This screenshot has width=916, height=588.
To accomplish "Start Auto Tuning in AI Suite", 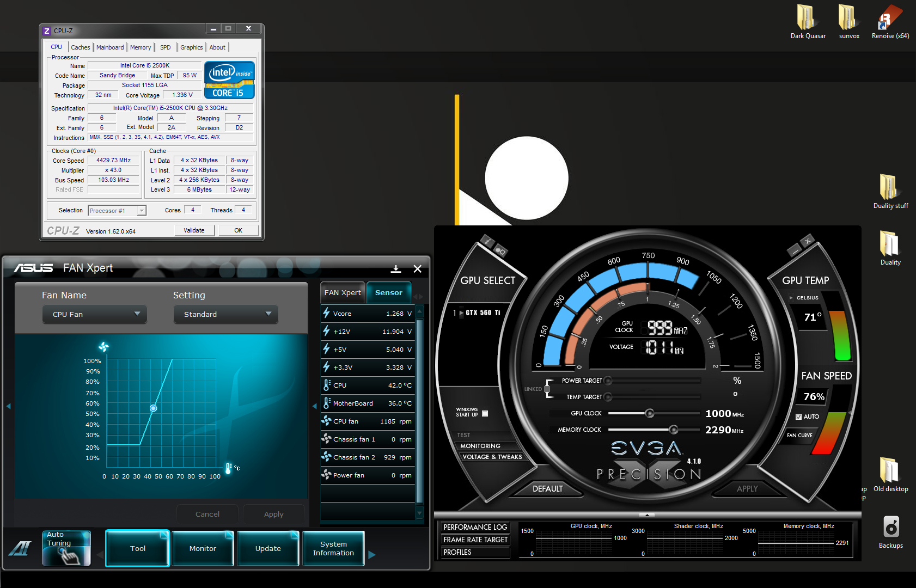I will tap(66, 548).
